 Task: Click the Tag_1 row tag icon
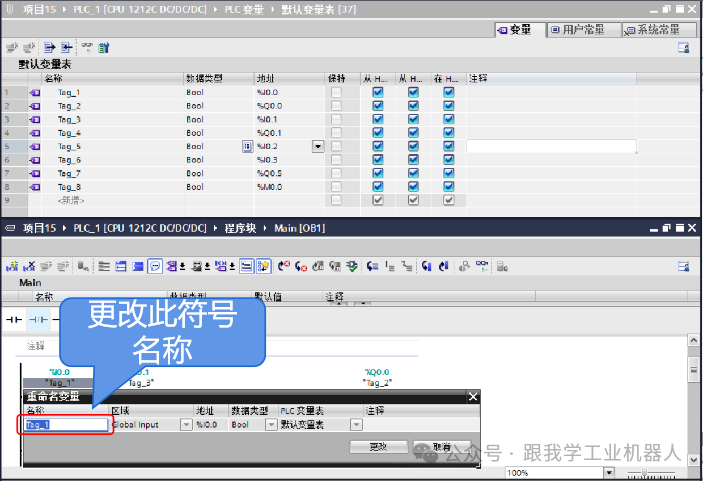click(x=35, y=92)
